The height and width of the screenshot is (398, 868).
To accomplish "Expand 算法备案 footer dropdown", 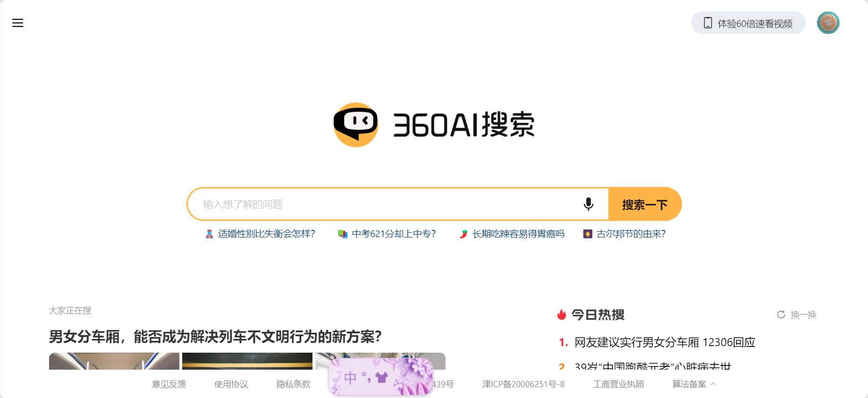I will (694, 384).
